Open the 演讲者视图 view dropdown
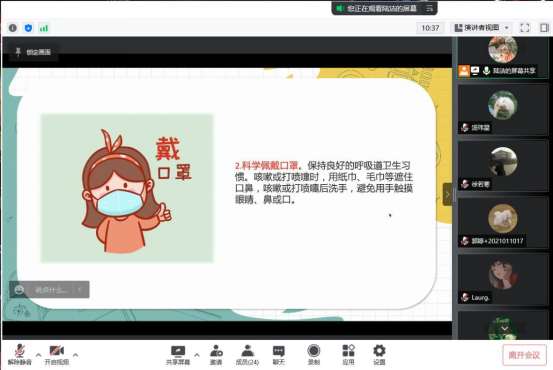 click(x=482, y=28)
